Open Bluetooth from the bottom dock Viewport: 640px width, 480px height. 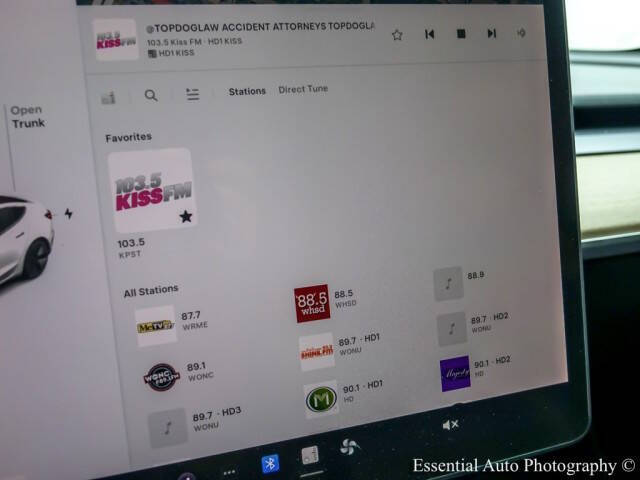270,463
